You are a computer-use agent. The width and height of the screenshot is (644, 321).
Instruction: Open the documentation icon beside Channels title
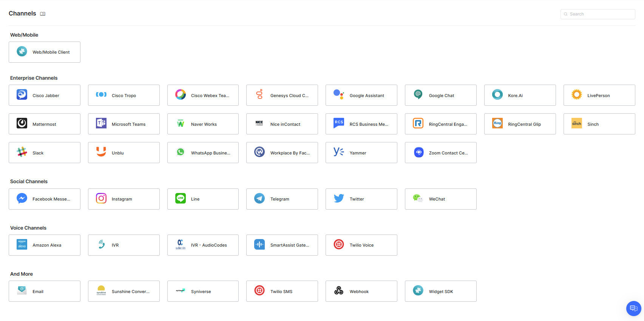[x=43, y=14]
